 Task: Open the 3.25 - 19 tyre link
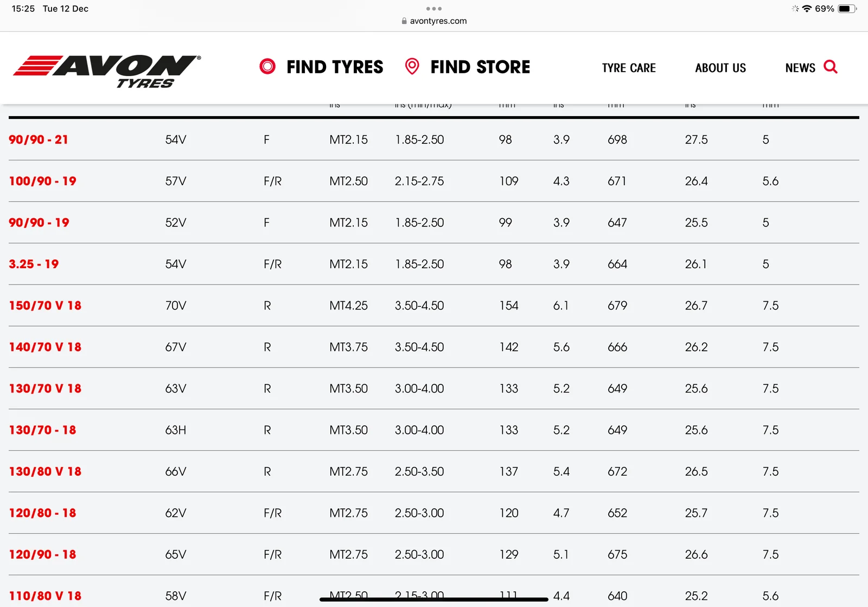tap(34, 264)
